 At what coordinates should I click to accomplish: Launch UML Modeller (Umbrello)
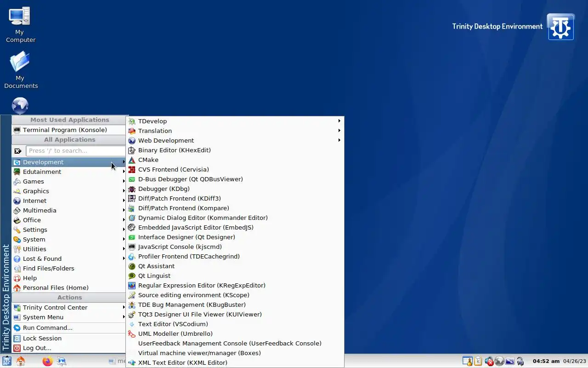pos(235,333)
